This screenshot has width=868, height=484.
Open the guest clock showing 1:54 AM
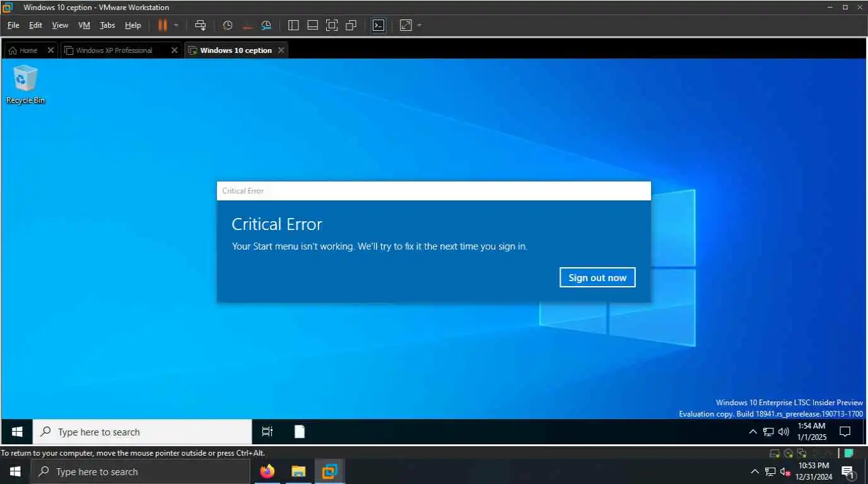tap(811, 432)
